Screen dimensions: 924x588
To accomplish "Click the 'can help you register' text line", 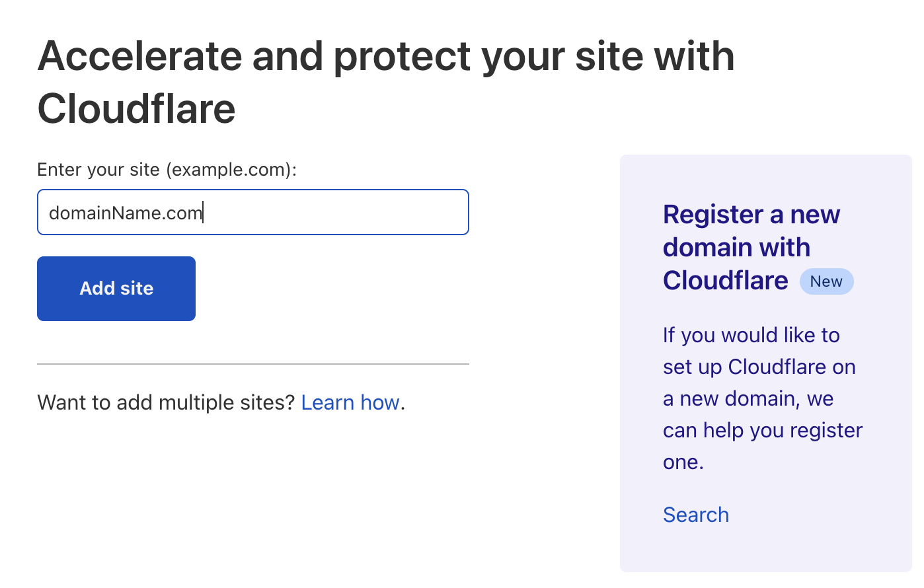I will [763, 430].
